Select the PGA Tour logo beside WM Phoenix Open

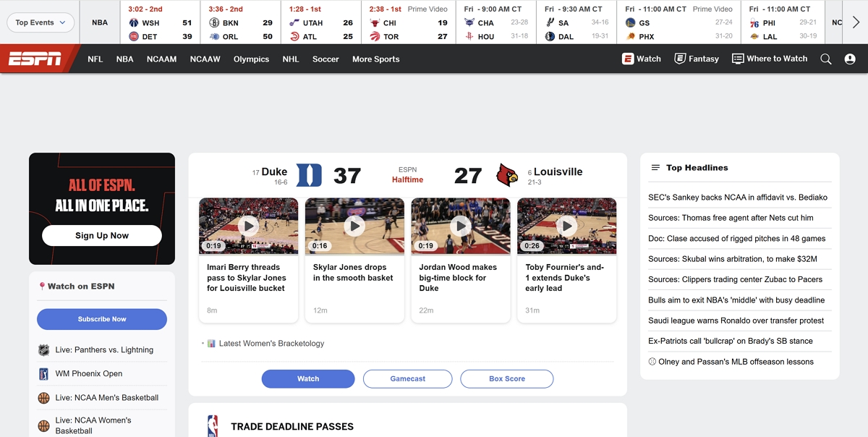[x=43, y=373]
